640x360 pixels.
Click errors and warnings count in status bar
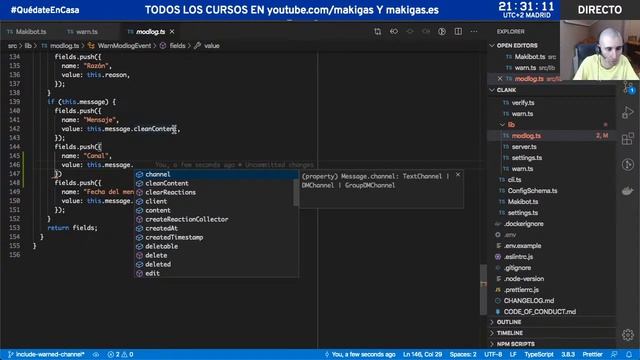click(x=120, y=355)
